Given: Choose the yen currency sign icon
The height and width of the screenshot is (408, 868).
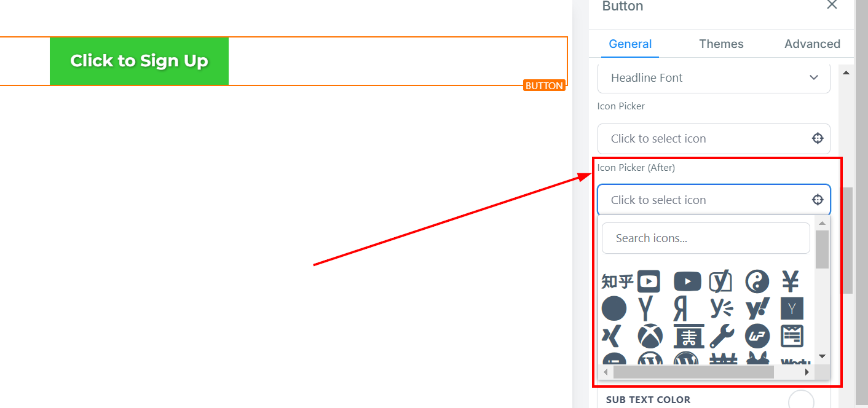Looking at the screenshot, I should tap(791, 282).
